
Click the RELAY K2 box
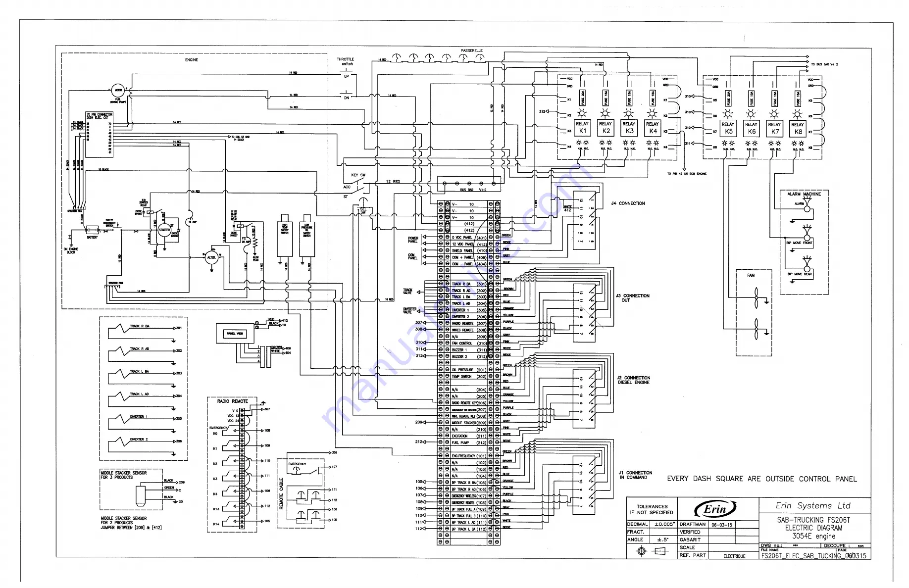tap(606, 128)
